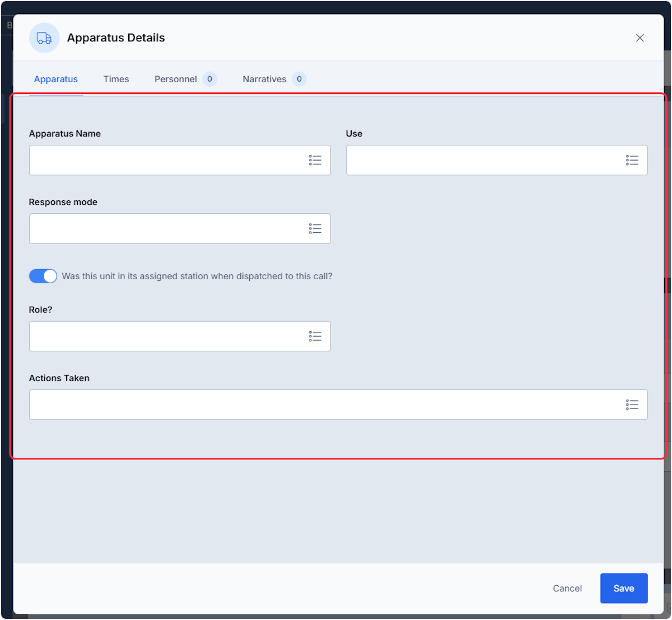672x620 pixels.
Task: Focus the Actions Taken input field
Action: (338, 405)
